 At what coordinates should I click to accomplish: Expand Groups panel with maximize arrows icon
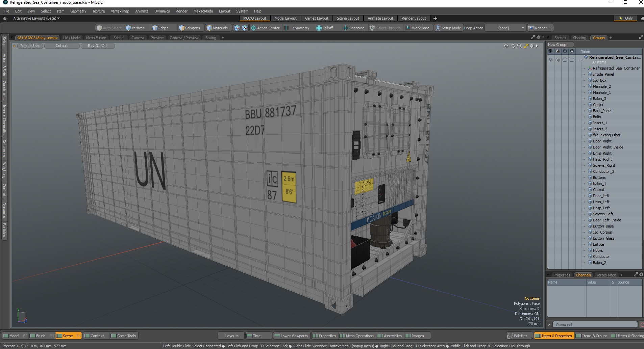click(641, 37)
